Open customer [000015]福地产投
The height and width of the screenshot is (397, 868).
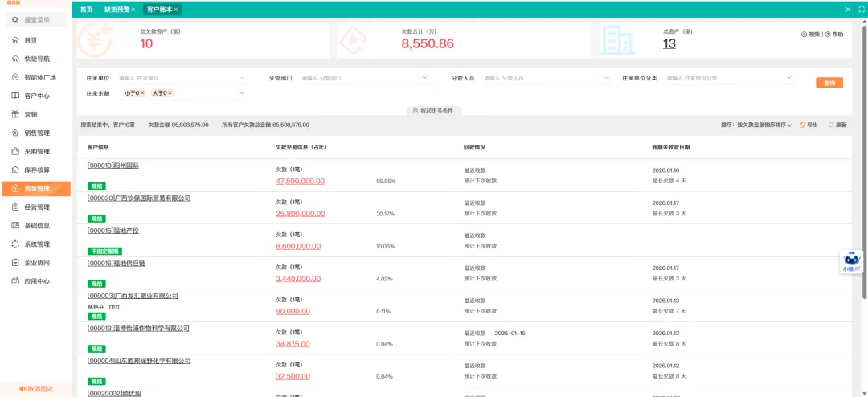click(113, 231)
